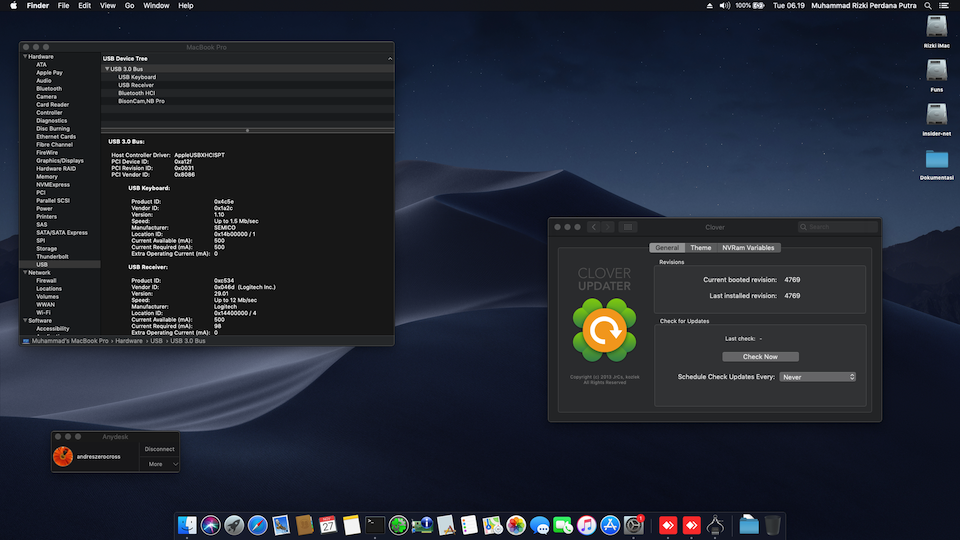Switch to Theme tab in Clover
The width and height of the screenshot is (960, 540).
(x=700, y=248)
